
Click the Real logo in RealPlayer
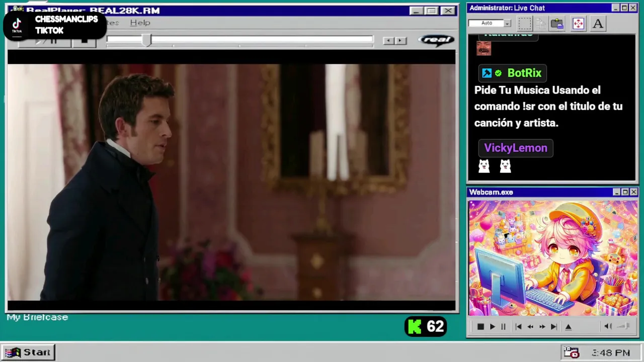pos(436,40)
